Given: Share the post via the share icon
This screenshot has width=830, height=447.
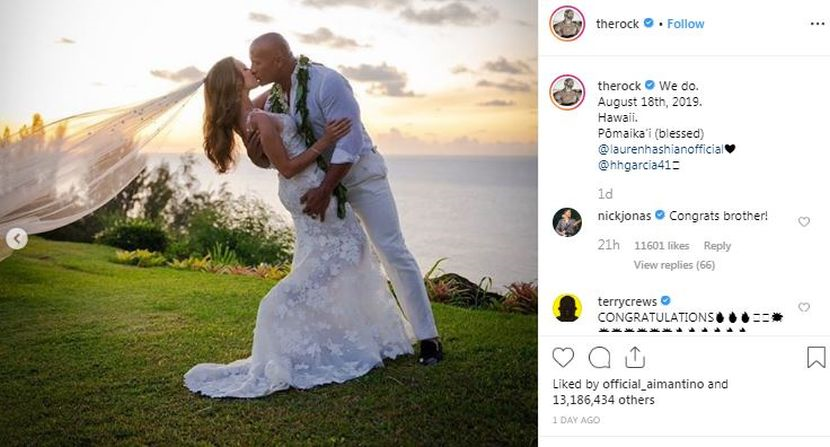Looking at the screenshot, I should click(635, 357).
